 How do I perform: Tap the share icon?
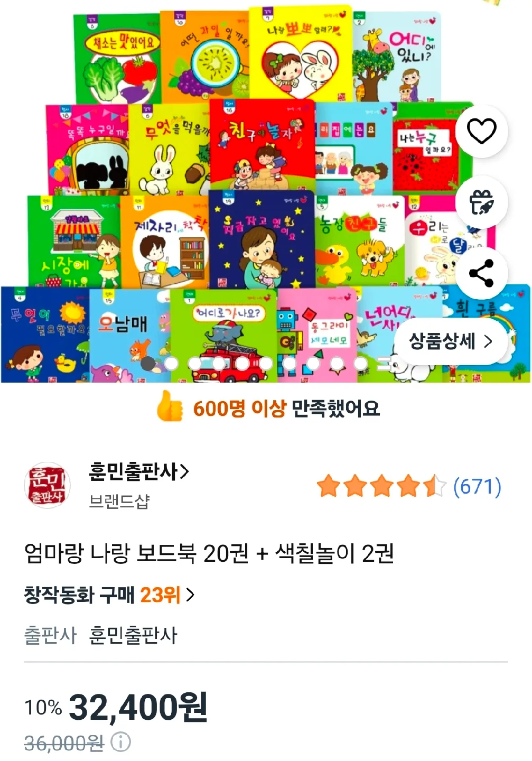pos(481,273)
